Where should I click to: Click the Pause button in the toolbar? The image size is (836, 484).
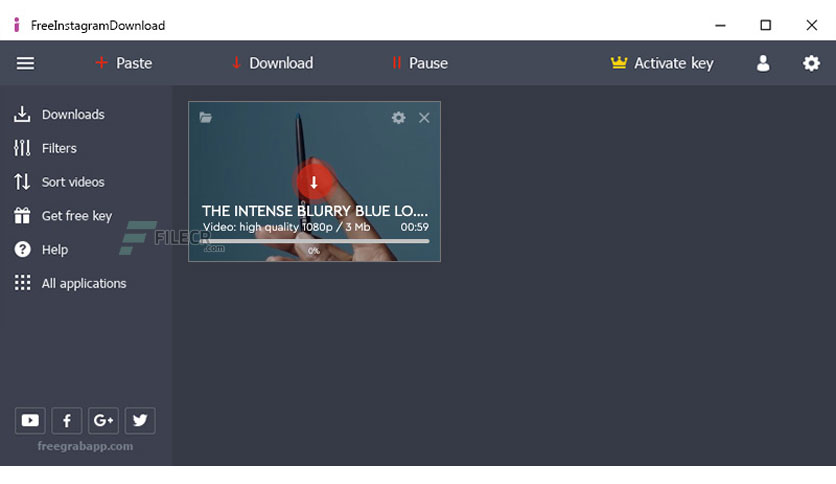(420, 63)
